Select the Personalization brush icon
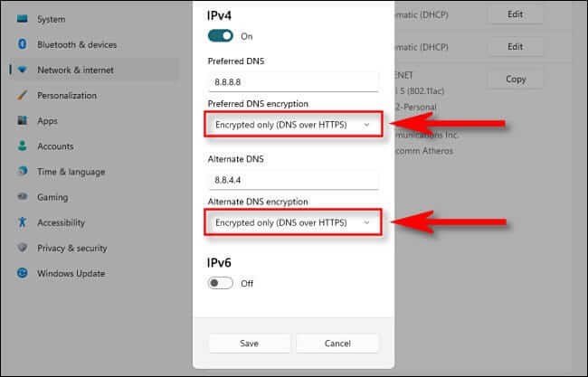588x377 pixels. click(21, 95)
